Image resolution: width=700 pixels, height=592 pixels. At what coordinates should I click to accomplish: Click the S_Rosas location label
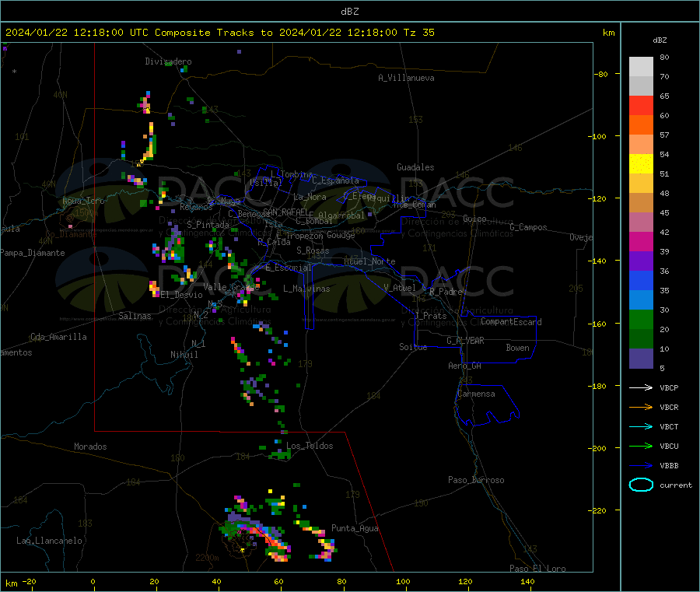click(x=313, y=250)
